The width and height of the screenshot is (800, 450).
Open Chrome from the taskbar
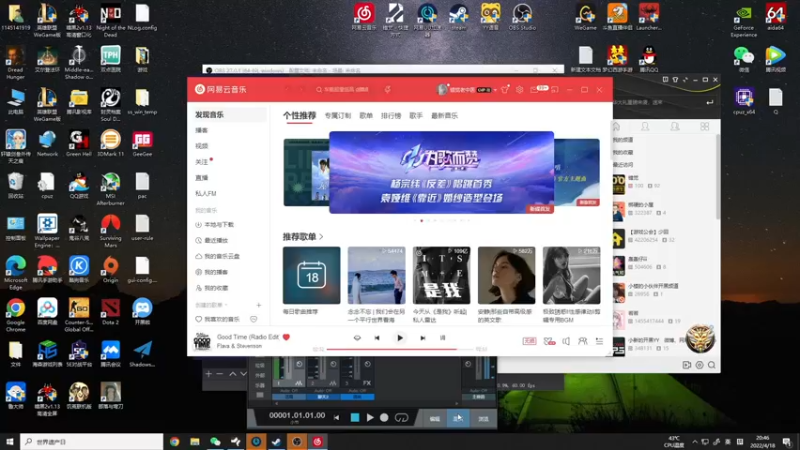[174, 442]
